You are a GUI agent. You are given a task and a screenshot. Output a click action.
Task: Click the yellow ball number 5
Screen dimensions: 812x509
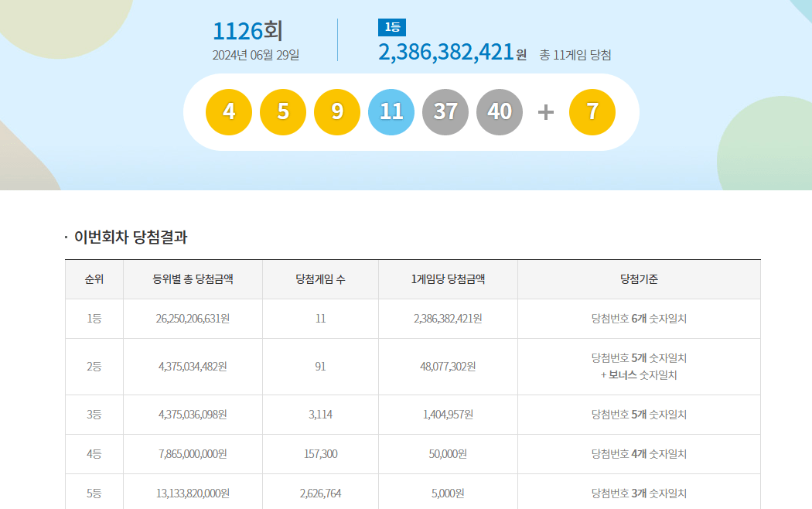click(x=282, y=111)
